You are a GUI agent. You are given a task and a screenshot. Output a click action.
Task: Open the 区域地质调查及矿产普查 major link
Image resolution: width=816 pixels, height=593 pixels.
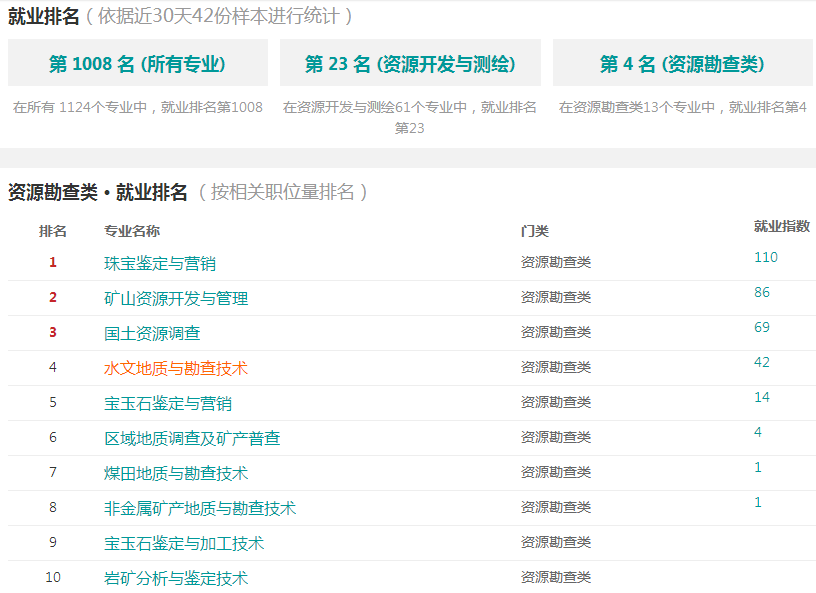pyautogui.click(x=192, y=438)
